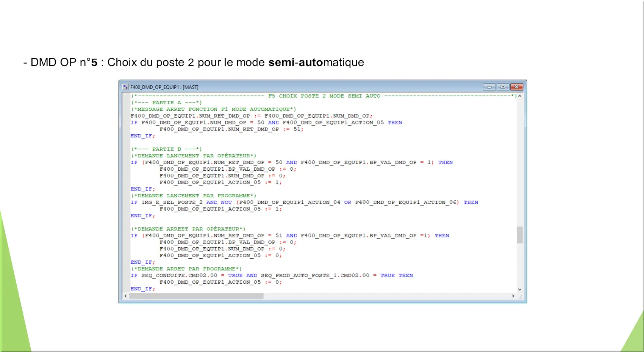Click the IF line with NUM_RET_DMD_OP = 50

[292, 162]
